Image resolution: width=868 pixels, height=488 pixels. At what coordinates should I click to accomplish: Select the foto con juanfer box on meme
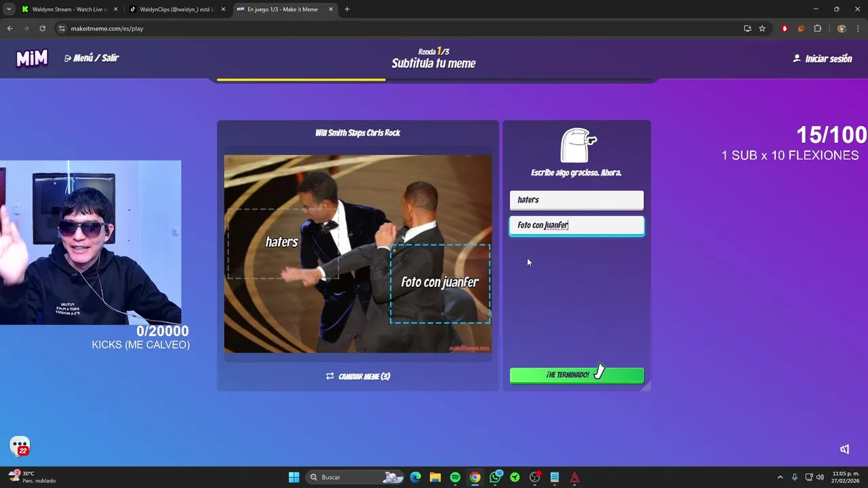[x=440, y=283]
